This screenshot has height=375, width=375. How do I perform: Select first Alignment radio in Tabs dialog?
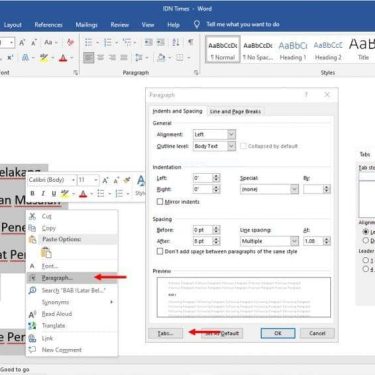pos(366,231)
